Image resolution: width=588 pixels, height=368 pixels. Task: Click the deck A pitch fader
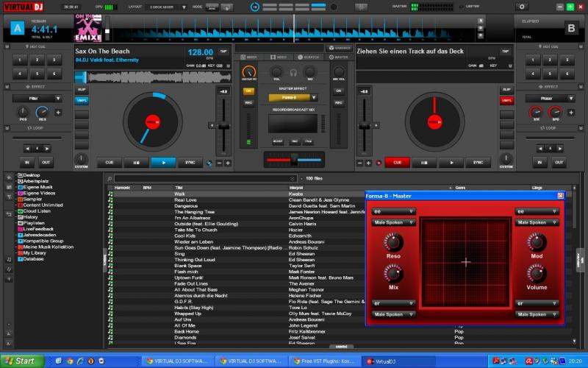tap(224, 127)
